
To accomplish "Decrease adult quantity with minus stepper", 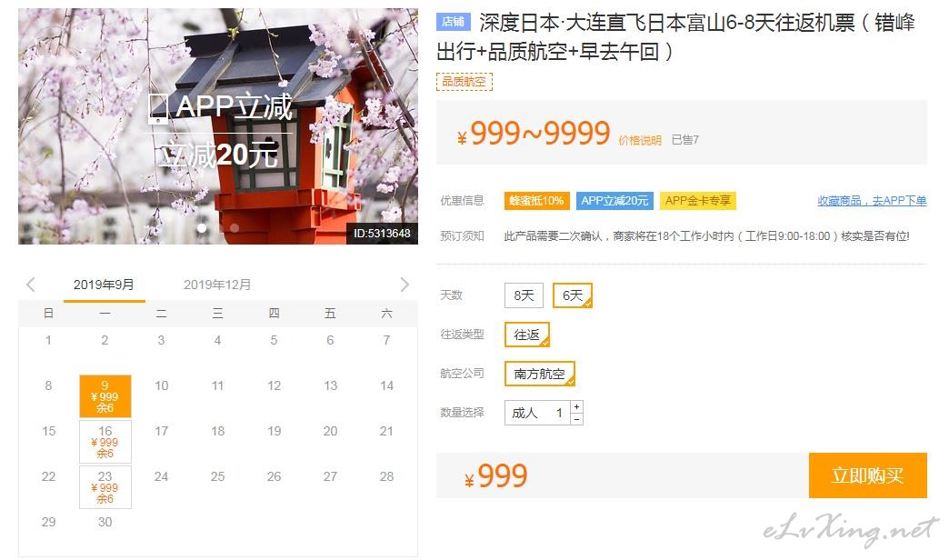I will click(577, 419).
